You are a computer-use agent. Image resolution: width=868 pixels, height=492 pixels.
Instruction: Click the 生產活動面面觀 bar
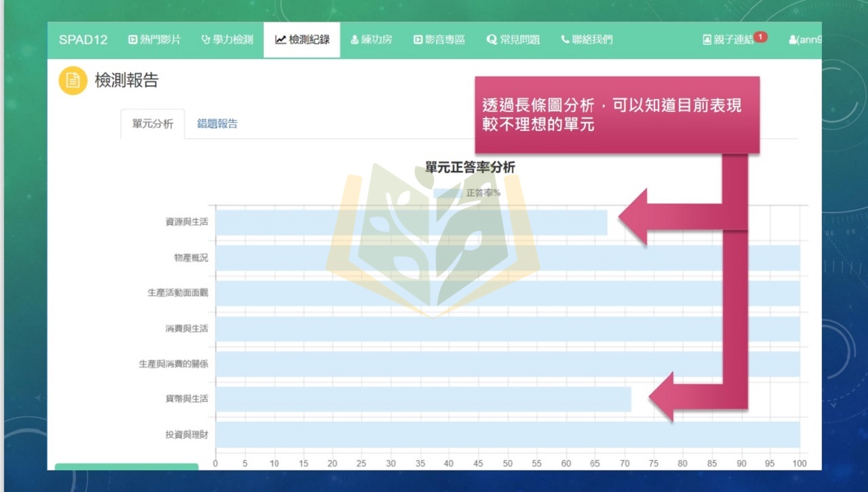coord(508,293)
